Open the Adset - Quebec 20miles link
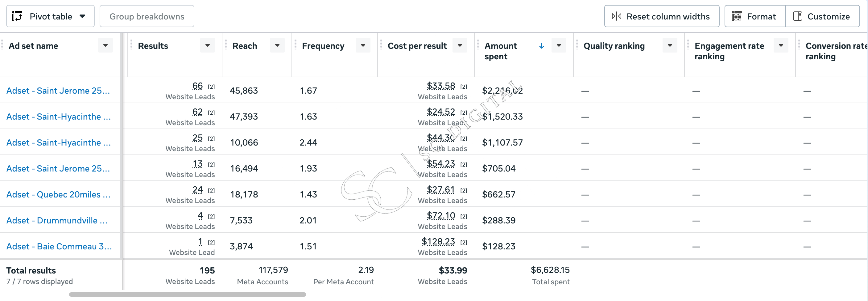Viewport: 868px width, 301px height. [58, 194]
